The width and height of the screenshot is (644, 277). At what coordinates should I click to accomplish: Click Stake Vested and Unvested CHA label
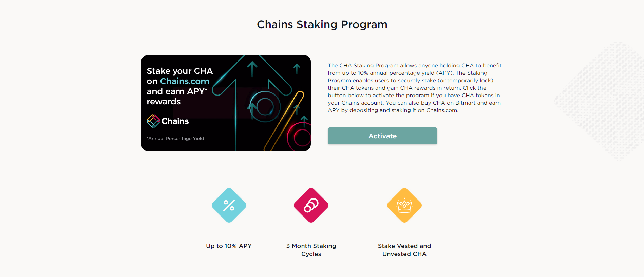(x=404, y=250)
